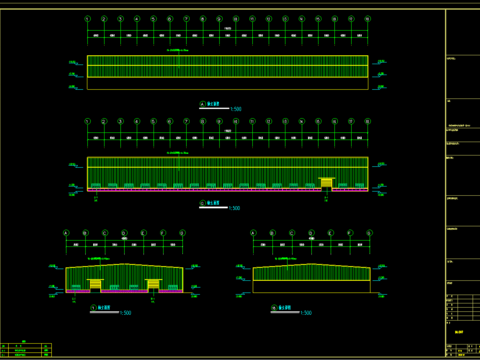This screenshot has width=480, height=360.
Task: Select axis bubble A of bottom-left elevation
Action: tap(66, 233)
